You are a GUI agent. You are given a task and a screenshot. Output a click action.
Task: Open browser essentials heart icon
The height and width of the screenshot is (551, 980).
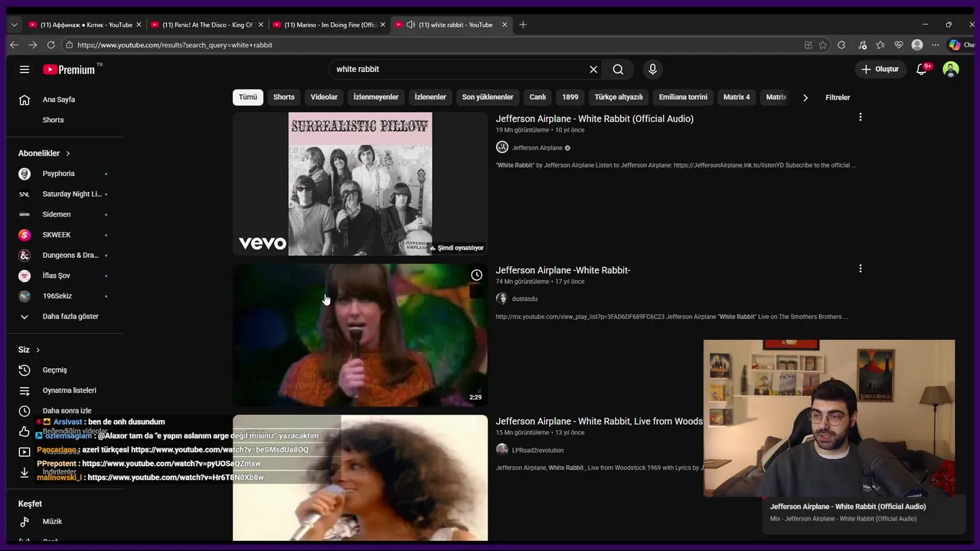click(899, 44)
